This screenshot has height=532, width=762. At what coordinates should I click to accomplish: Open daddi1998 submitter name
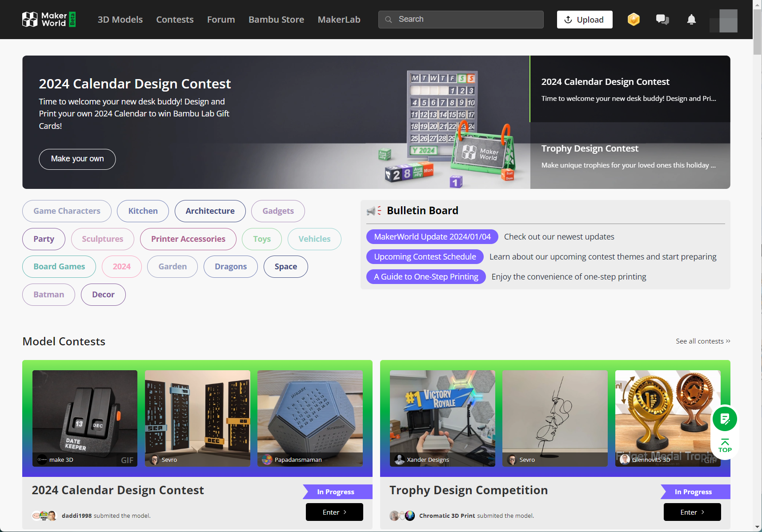(76, 516)
